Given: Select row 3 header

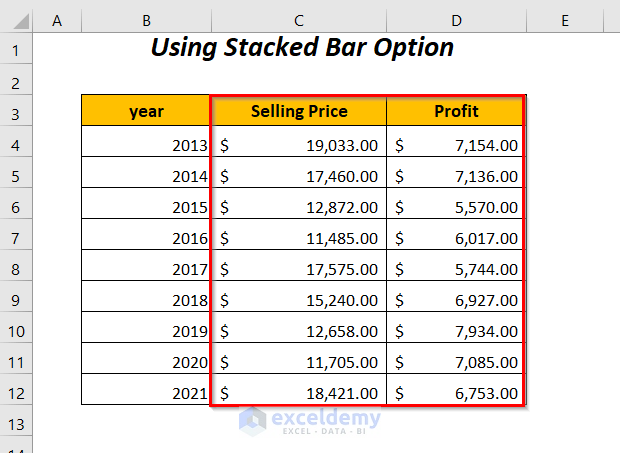Looking at the screenshot, I should coord(17,112).
